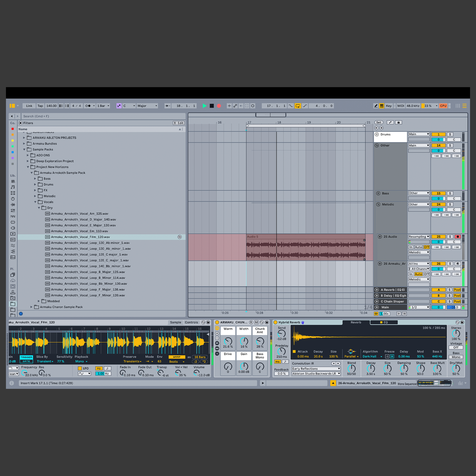
Task: Click the Edit filters button
Action: coord(179,123)
